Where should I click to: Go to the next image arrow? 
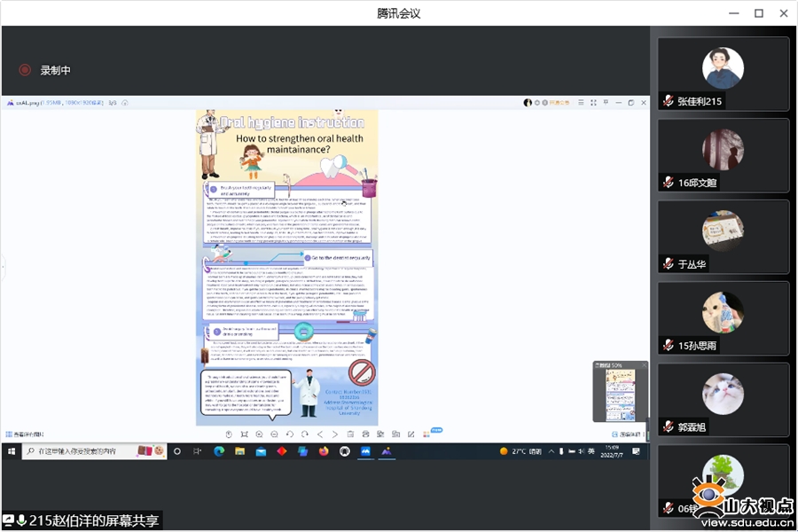click(335, 434)
